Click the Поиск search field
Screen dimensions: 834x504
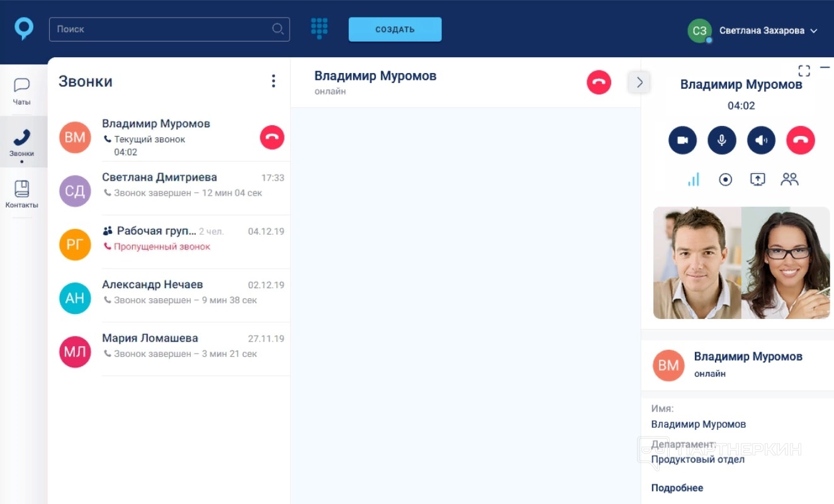point(169,29)
